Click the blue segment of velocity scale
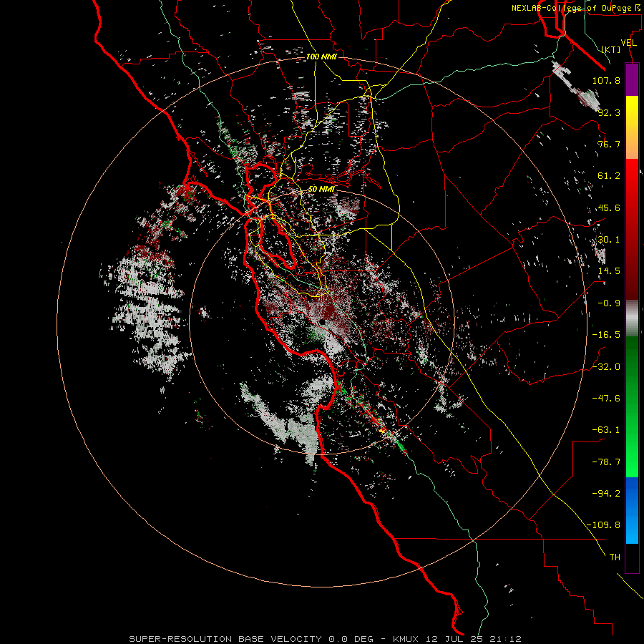Viewport: 644px width, 644px height. 632,510
